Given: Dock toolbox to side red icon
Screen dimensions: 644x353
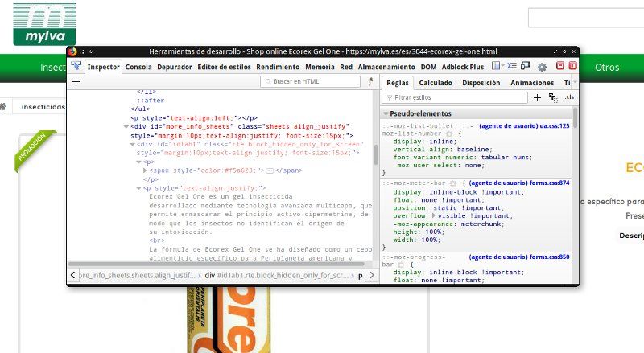Looking at the screenshot, I should point(572,66).
